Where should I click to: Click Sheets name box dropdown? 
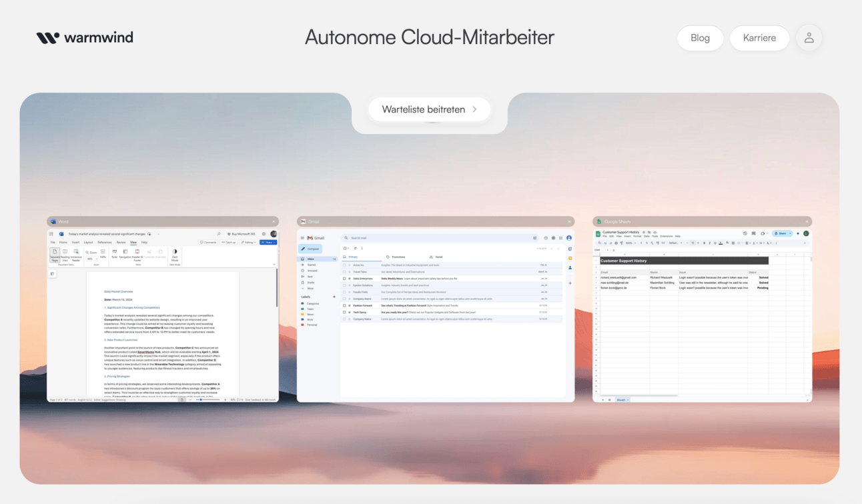tap(608, 250)
